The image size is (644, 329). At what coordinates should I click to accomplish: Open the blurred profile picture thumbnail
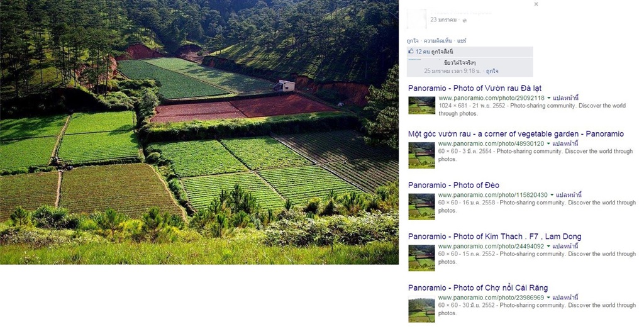point(416,18)
